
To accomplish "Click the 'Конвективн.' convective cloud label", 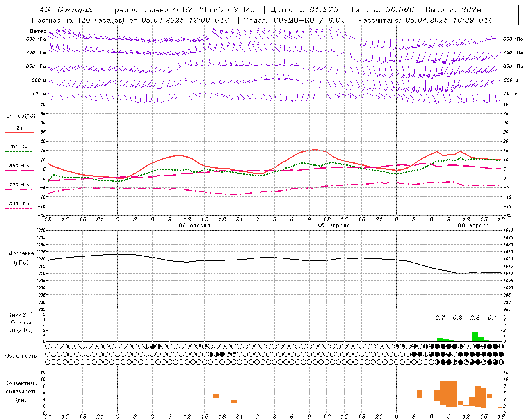I will [21, 383].
